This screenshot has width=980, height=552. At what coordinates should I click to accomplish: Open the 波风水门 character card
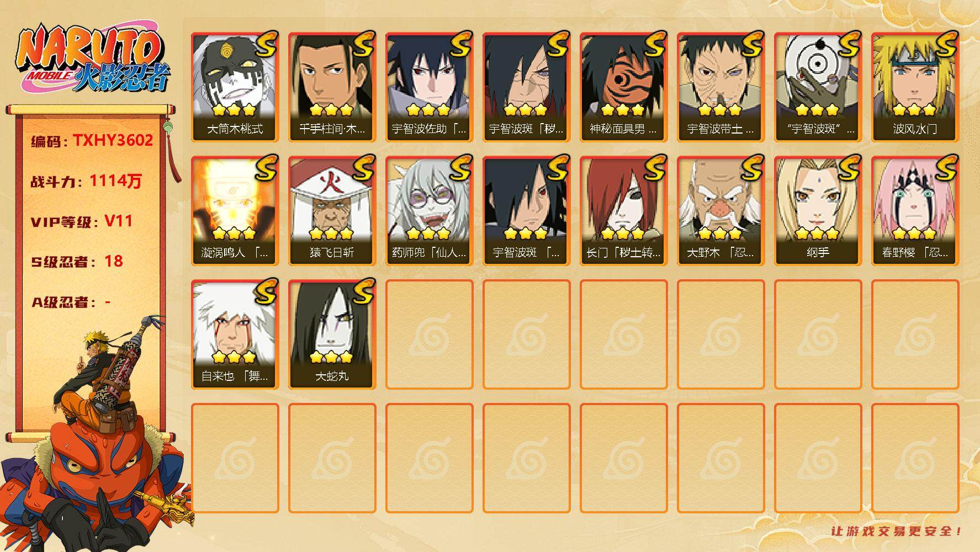(x=915, y=87)
